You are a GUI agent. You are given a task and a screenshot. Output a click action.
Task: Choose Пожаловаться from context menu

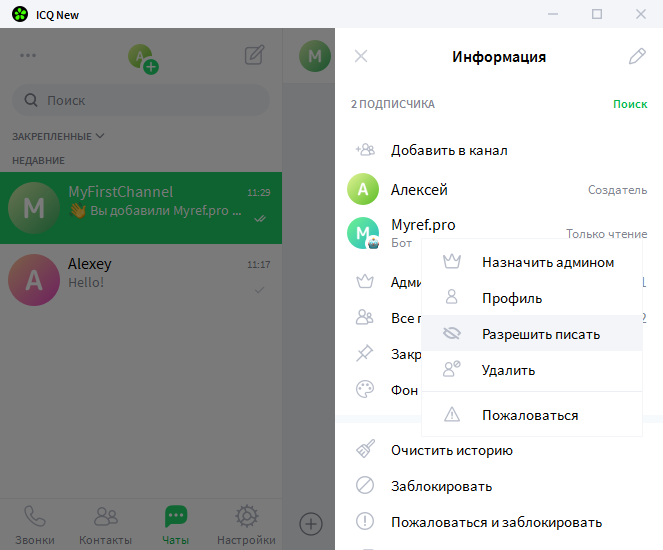pyautogui.click(x=532, y=415)
